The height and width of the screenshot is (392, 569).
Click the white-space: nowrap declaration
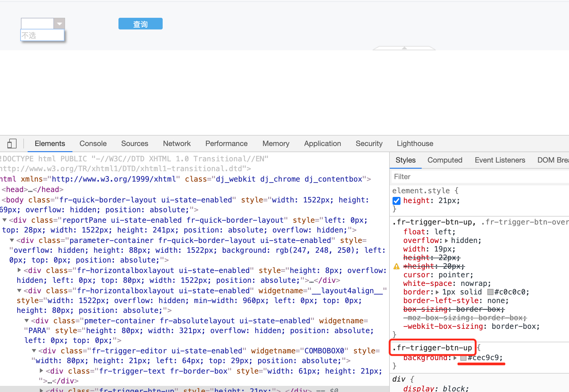point(447,283)
